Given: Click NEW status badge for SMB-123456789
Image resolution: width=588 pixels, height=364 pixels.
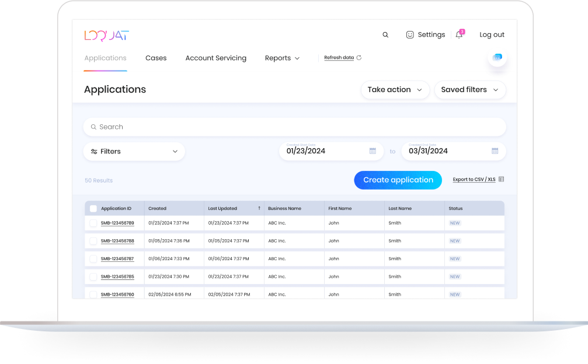Looking at the screenshot, I should point(455,223).
